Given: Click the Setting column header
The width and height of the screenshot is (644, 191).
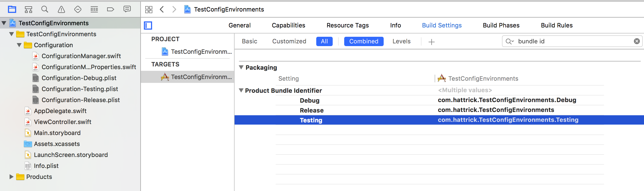Looking at the screenshot, I should (289, 78).
